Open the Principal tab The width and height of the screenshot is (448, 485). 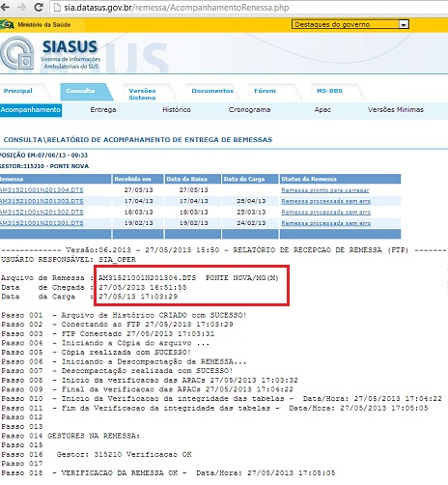click(x=18, y=91)
